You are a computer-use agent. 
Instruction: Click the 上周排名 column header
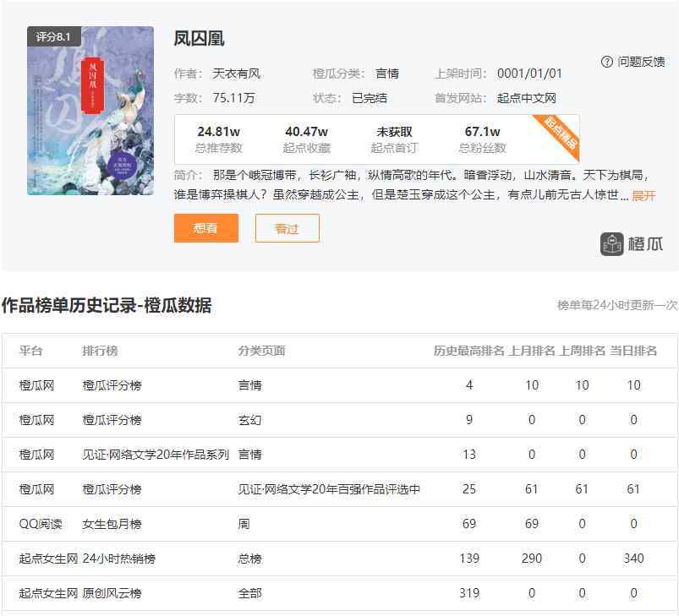tap(582, 351)
